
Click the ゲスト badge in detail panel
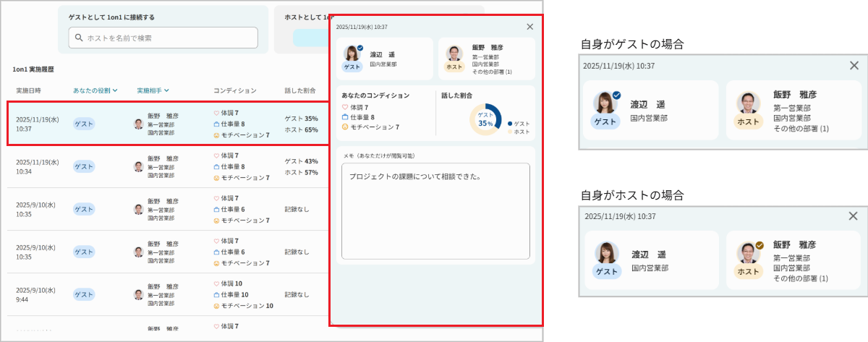click(x=352, y=67)
